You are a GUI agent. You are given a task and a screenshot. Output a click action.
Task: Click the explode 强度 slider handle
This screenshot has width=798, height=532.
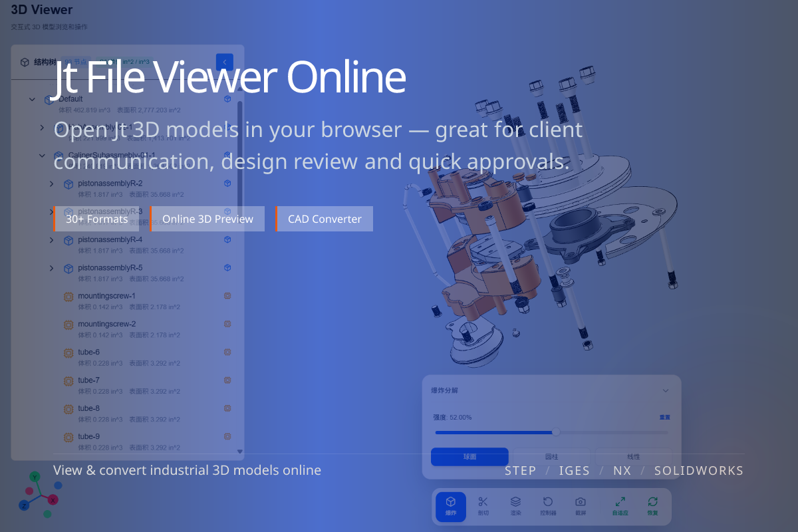(556, 432)
